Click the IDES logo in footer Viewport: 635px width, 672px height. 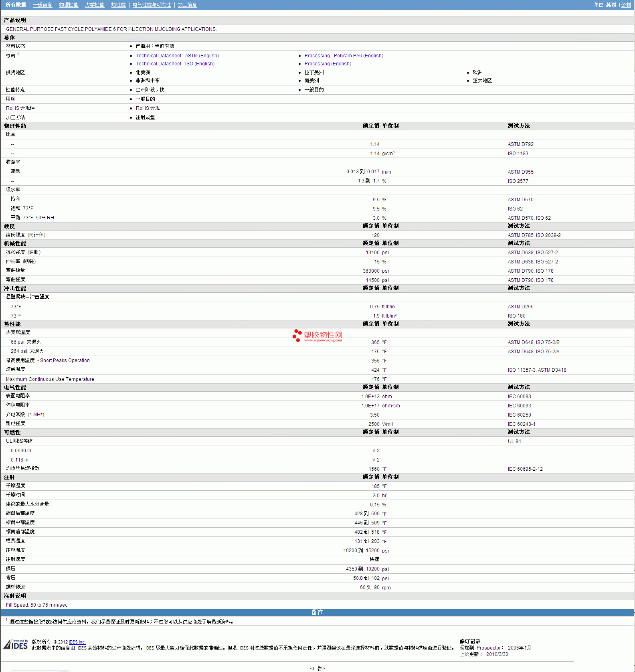(16, 644)
